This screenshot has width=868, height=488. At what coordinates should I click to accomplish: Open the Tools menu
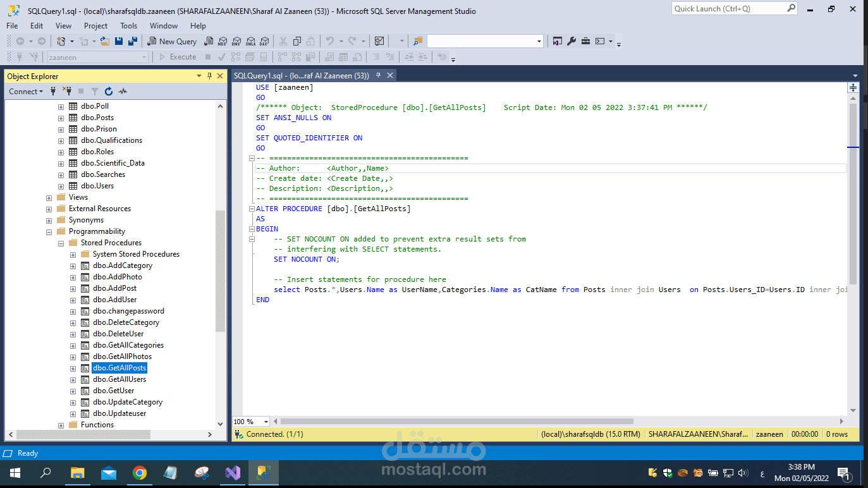coord(129,26)
